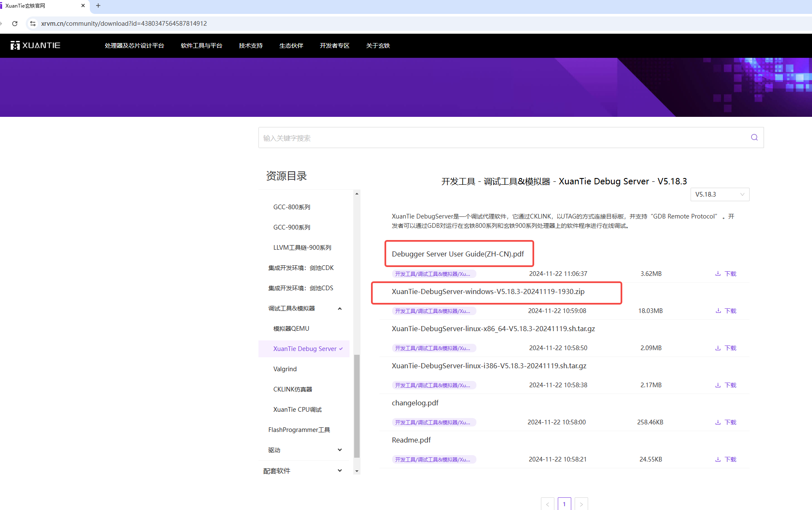The image size is (812, 510).
Task: Click the XUANTIE logo
Action: coord(35,46)
